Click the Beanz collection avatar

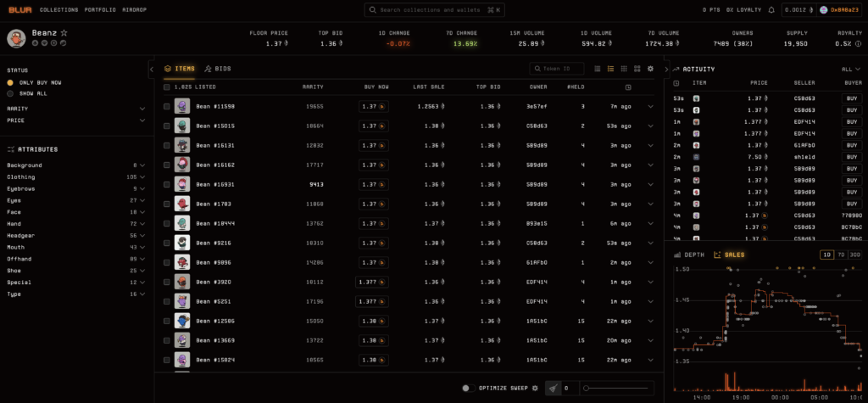[x=17, y=37]
